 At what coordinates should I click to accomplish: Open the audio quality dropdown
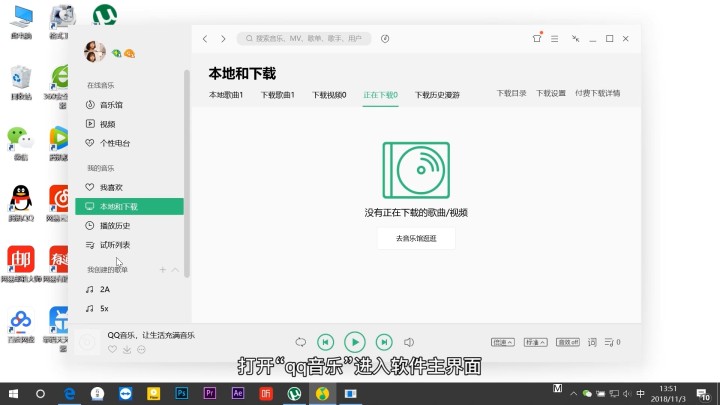click(535, 342)
